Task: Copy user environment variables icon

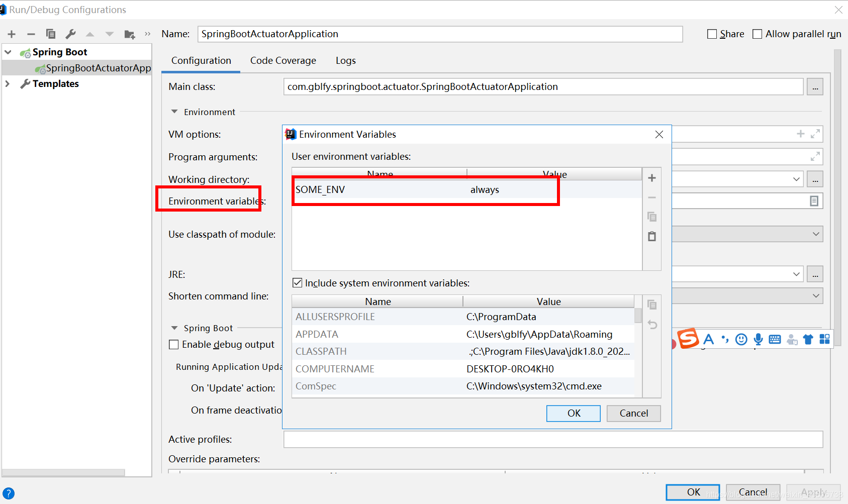Action: pos(652,217)
